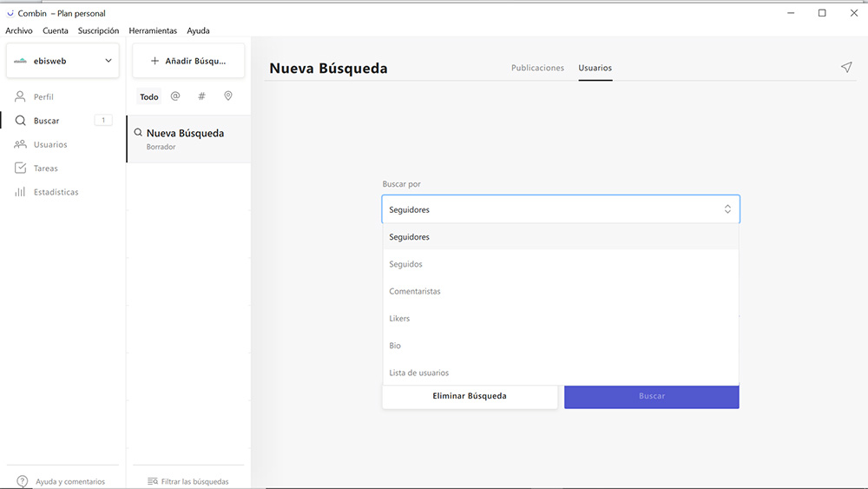868x489 pixels.
Task: Open the Archivo menu
Action: [19, 30]
